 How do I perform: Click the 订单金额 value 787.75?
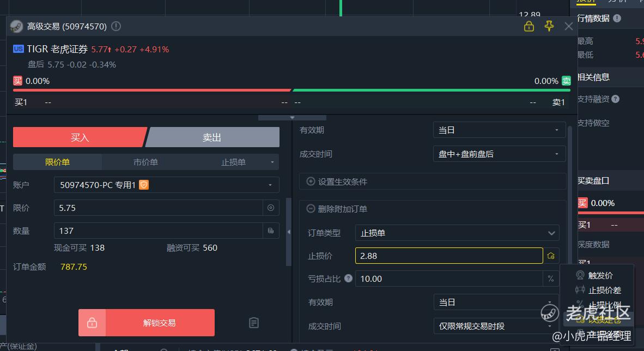click(x=74, y=267)
